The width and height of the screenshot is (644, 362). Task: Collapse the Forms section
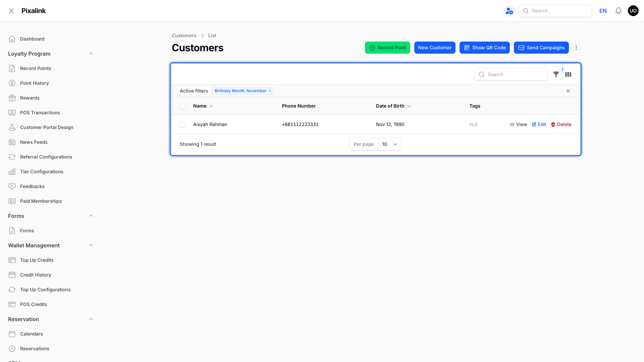coord(91,216)
